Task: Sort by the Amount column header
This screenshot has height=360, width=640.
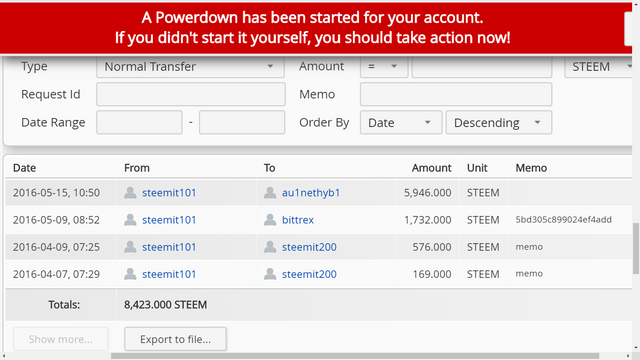Action: (431, 168)
